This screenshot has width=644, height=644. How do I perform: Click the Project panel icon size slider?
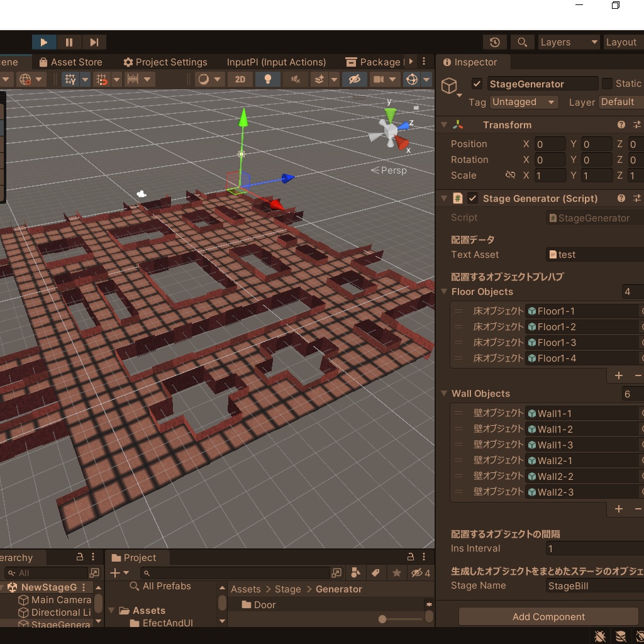coord(382,619)
